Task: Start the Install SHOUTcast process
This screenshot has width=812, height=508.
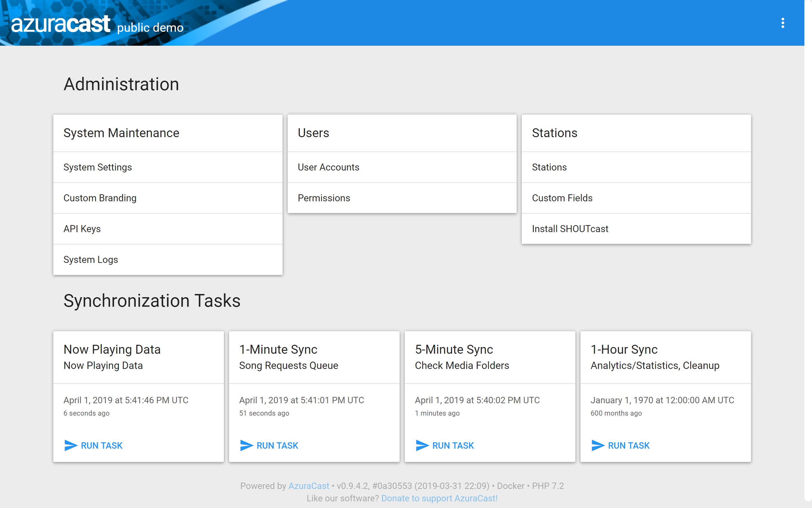Action: point(570,229)
